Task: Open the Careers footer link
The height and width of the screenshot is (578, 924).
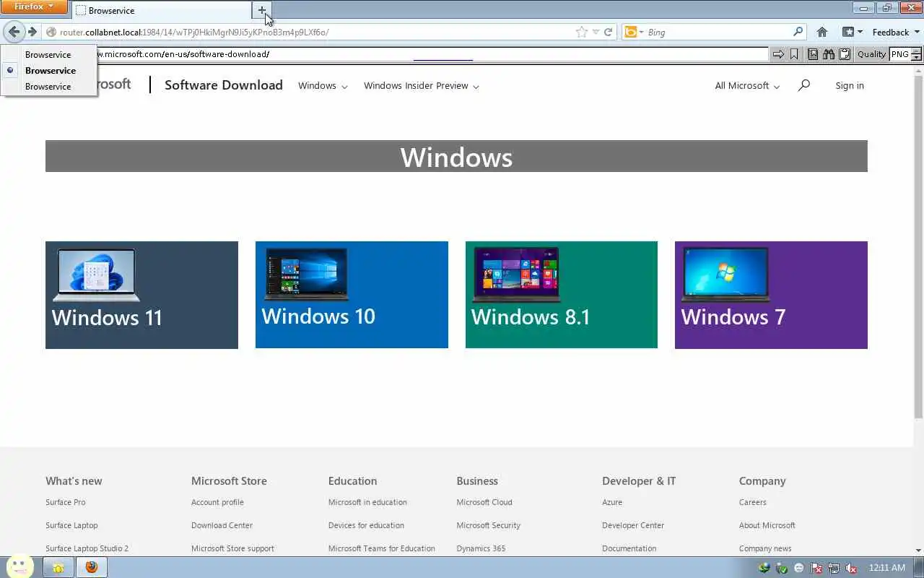Action: pos(752,502)
